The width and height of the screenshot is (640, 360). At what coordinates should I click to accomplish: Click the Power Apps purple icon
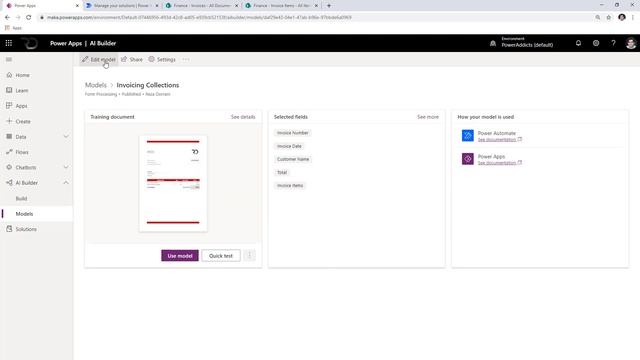point(467,159)
